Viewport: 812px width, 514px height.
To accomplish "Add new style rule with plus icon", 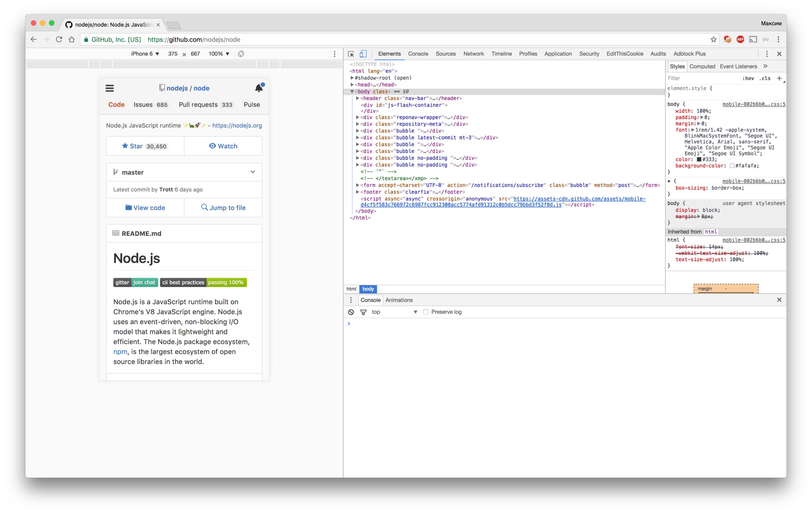I will 779,78.
